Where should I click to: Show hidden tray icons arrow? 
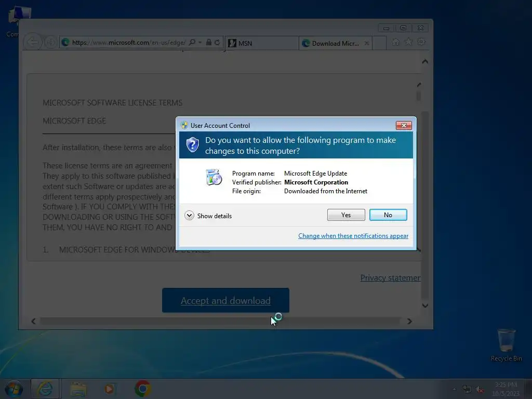pos(454,389)
